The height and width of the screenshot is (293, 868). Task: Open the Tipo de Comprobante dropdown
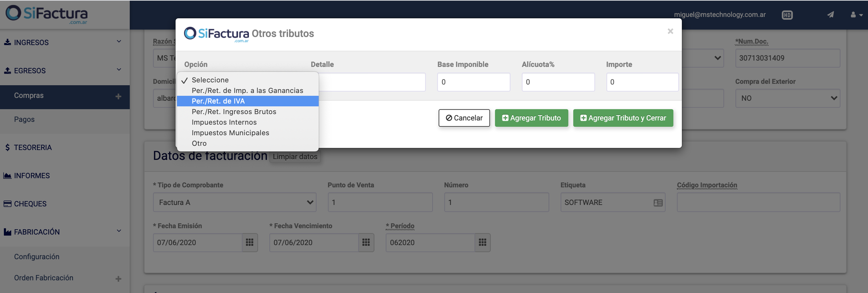click(x=234, y=202)
